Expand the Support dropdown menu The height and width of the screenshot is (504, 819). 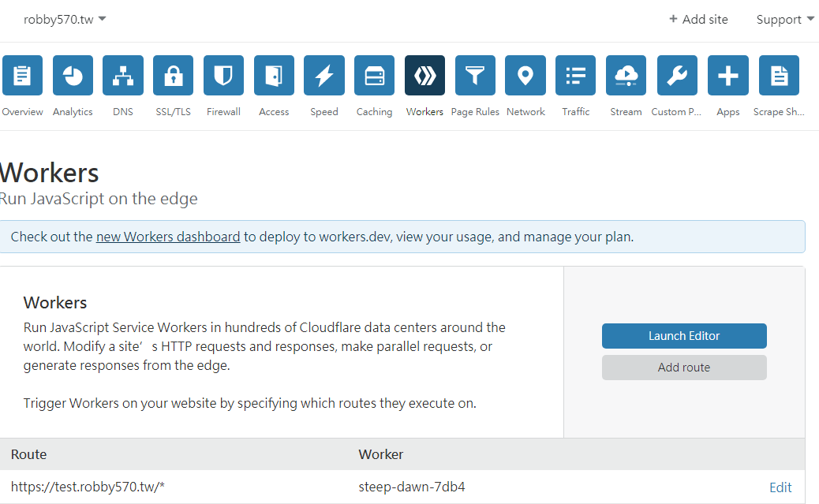pyautogui.click(x=785, y=20)
